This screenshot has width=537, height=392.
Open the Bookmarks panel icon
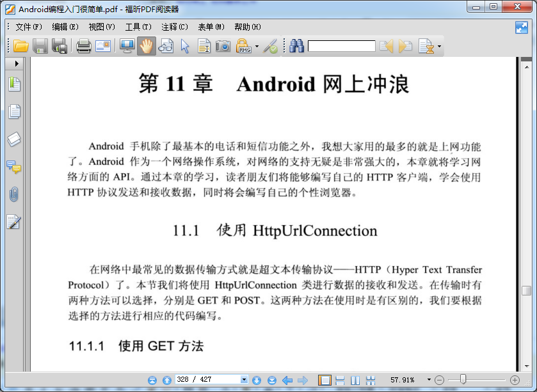pos(14,84)
